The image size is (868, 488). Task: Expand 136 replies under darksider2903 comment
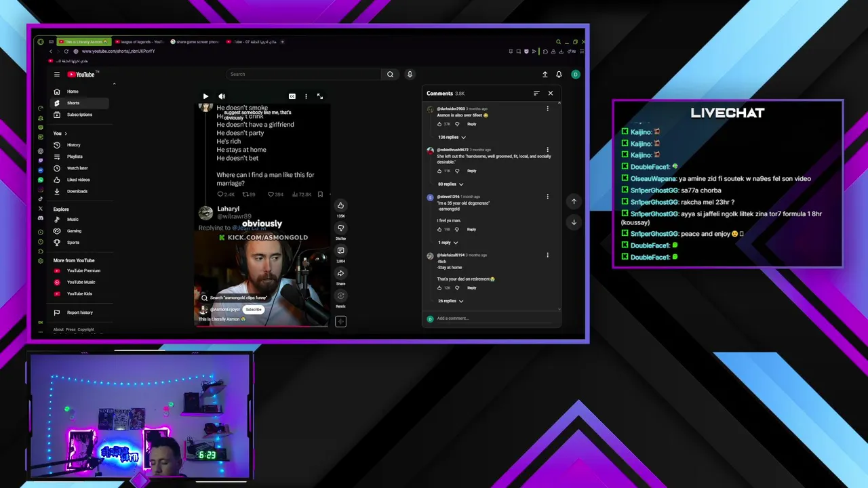coord(452,138)
